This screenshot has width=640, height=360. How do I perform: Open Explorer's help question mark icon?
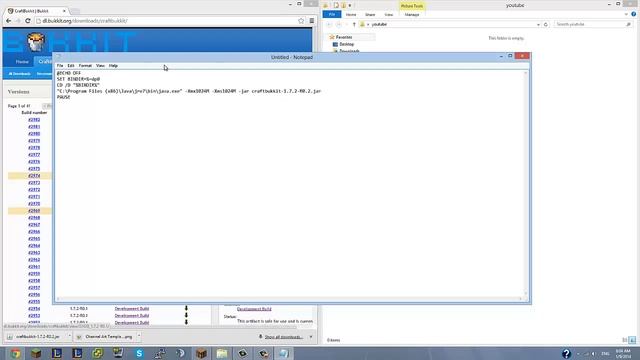coord(634,14)
